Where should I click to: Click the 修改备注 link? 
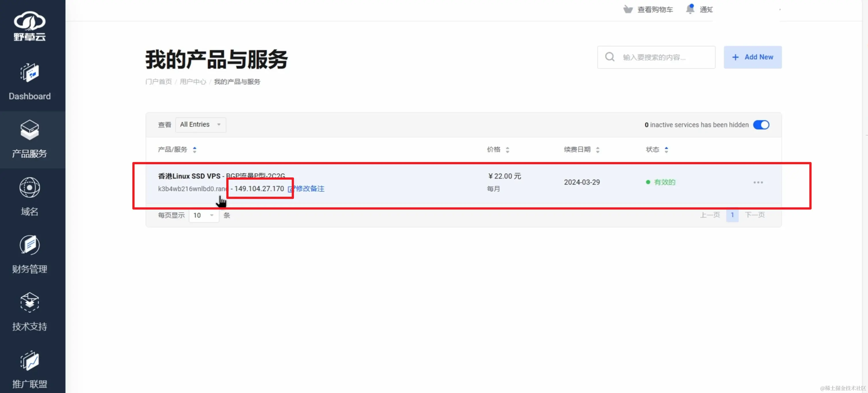point(309,189)
